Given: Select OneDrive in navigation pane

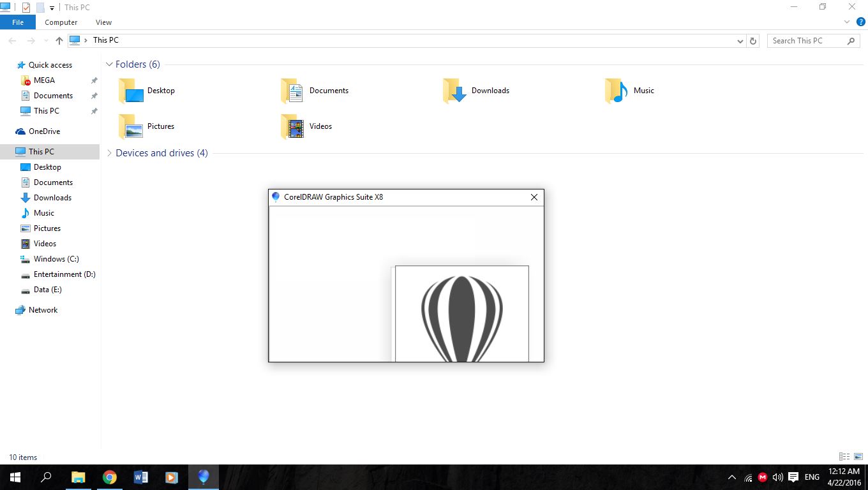Looking at the screenshot, I should click(x=44, y=131).
